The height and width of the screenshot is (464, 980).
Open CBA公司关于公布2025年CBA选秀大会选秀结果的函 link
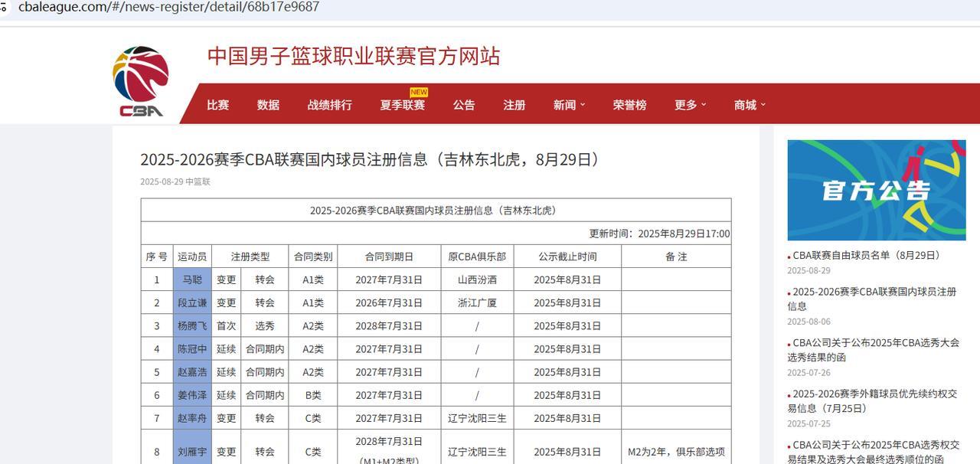[873, 350]
